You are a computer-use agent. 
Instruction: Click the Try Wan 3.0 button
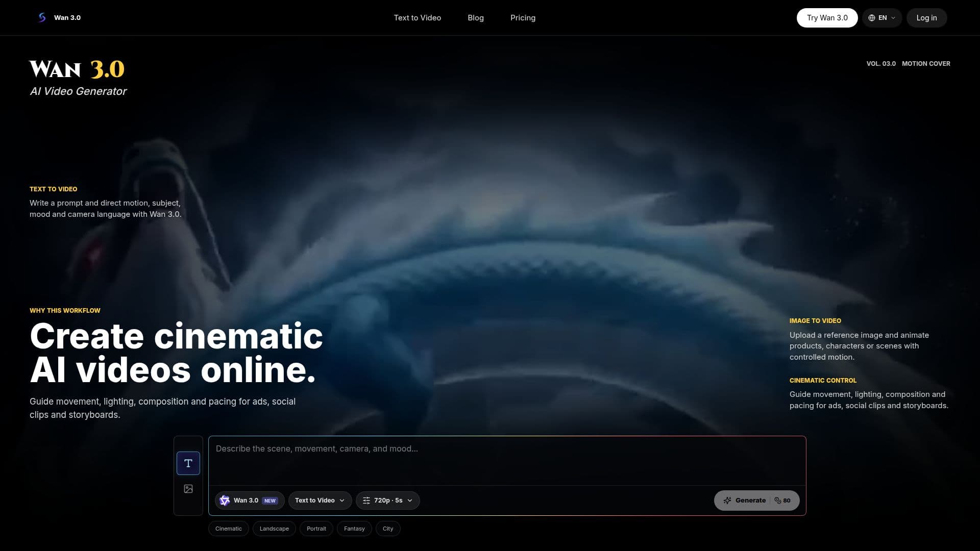[x=827, y=18]
